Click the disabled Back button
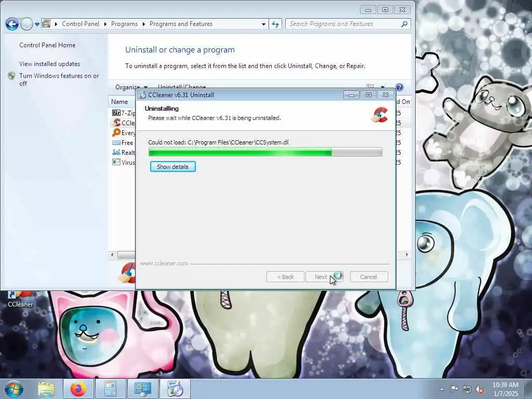The image size is (532, 399). pos(285,277)
